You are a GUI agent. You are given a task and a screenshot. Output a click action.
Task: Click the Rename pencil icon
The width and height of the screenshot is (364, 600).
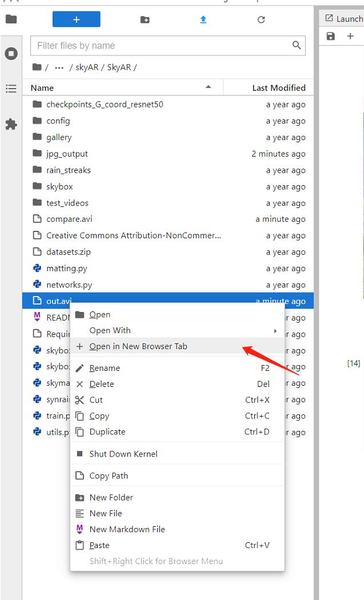(x=79, y=368)
